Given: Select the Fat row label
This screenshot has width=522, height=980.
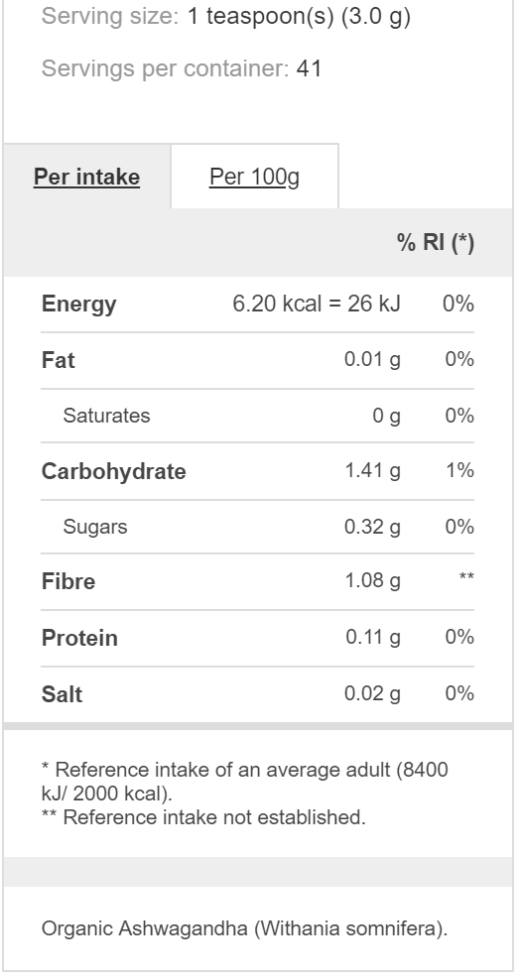Looking at the screenshot, I should point(59,361).
